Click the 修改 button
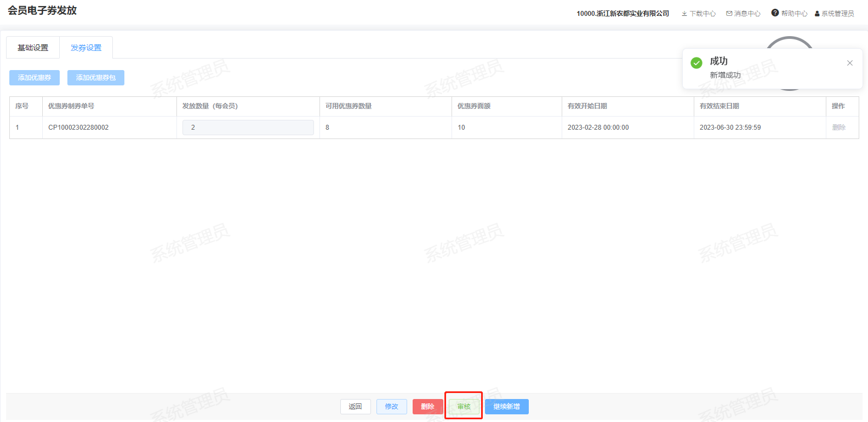The width and height of the screenshot is (868, 422). coord(392,407)
